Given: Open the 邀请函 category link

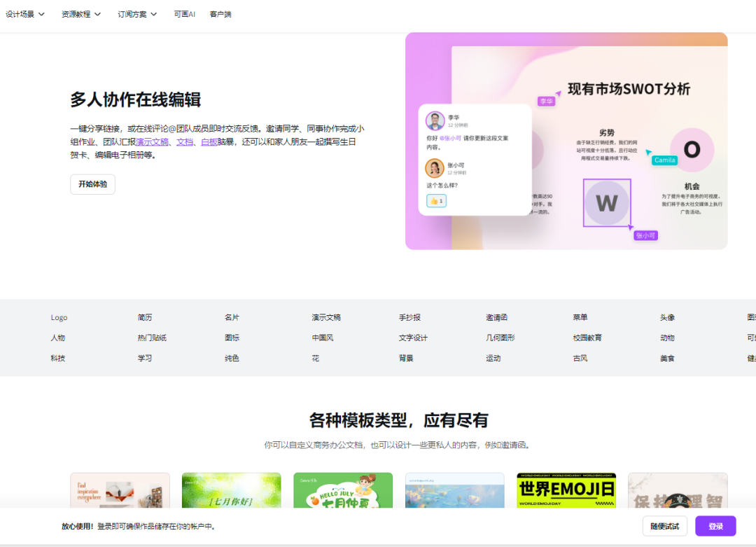Looking at the screenshot, I should [496, 317].
